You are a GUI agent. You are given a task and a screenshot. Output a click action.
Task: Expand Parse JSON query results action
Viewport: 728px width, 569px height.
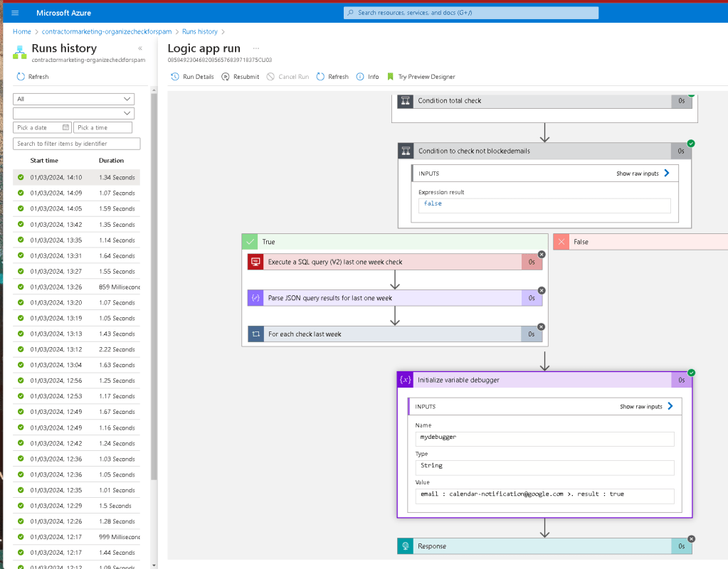point(395,298)
